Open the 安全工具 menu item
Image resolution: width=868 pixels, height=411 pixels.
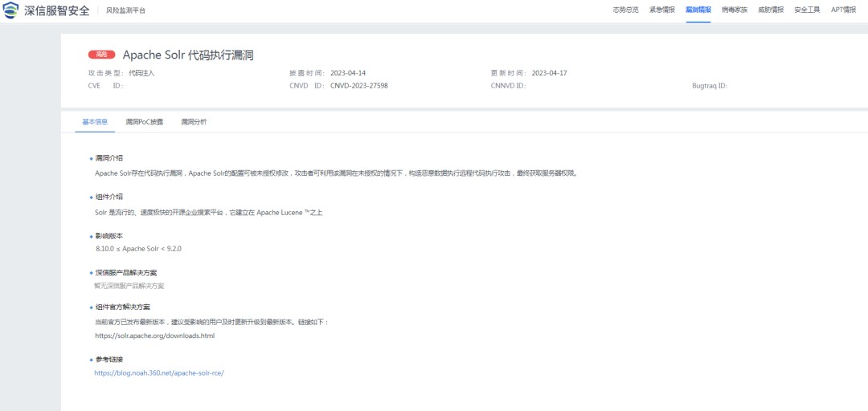pyautogui.click(x=807, y=10)
